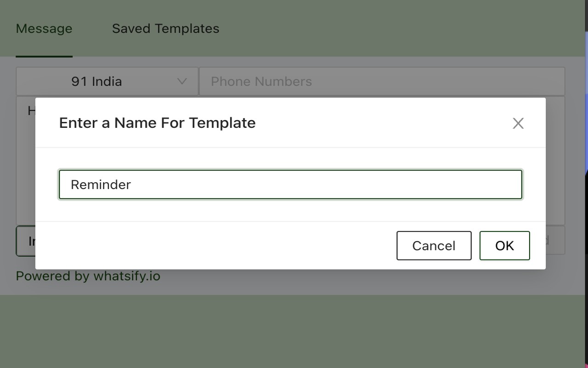The height and width of the screenshot is (368, 588).
Task: Cancel the template naming dialog
Action: pyautogui.click(x=434, y=246)
